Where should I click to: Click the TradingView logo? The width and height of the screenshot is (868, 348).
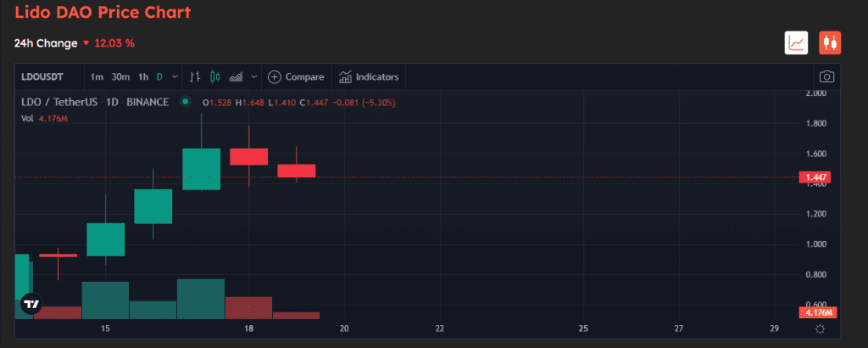pyautogui.click(x=31, y=304)
